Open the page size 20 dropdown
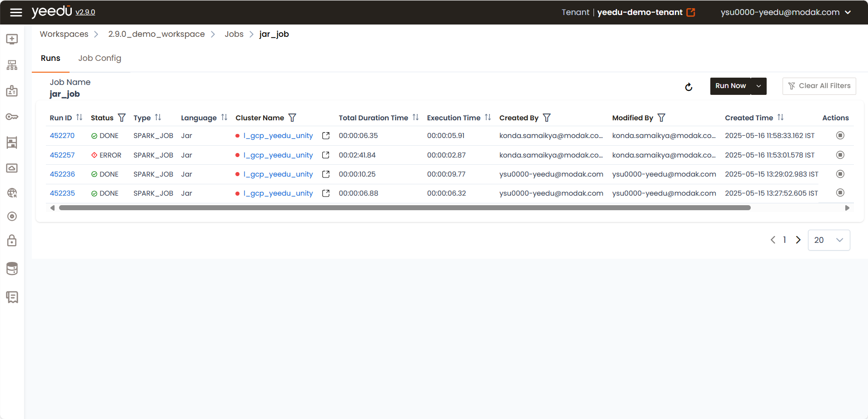The image size is (868, 419). tap(829, 240)
